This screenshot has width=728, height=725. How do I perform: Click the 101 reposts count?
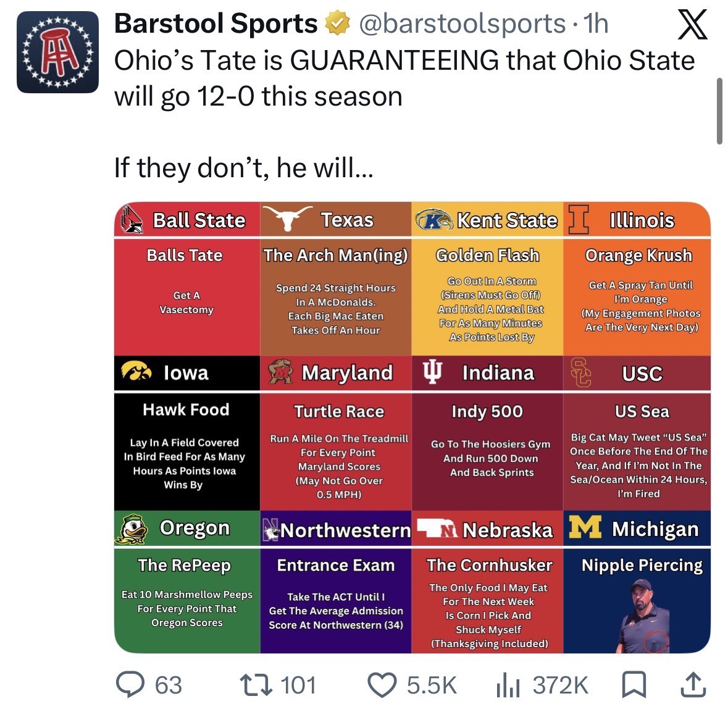(298, 685)
